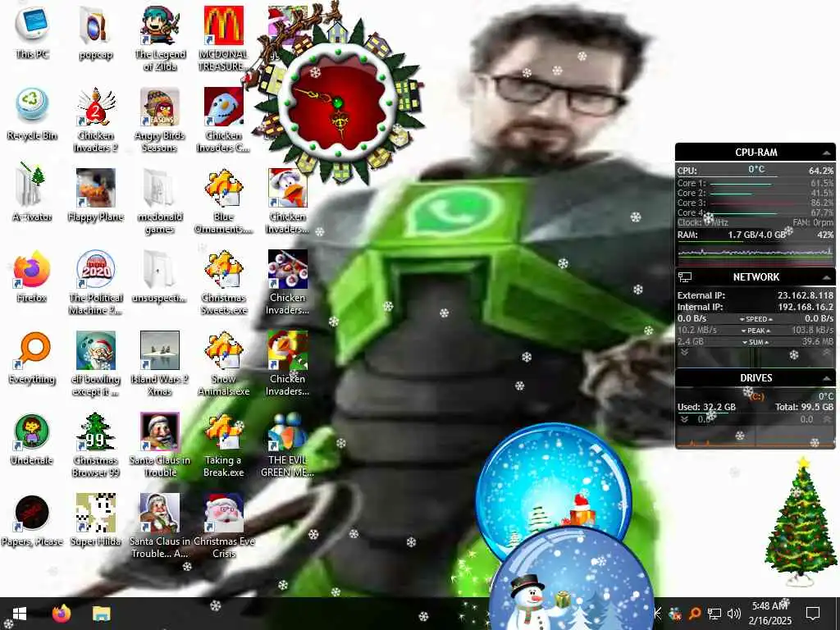
Task: Launch the Christmas Browser 99 shortcut
Action: tap(95, 445)
